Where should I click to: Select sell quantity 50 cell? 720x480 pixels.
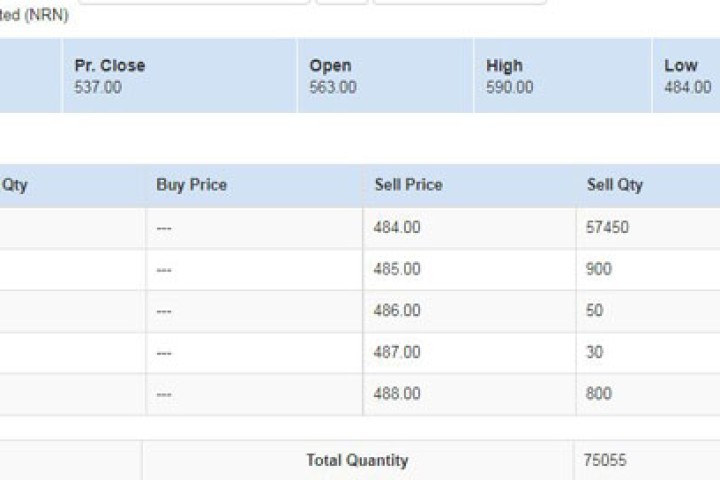594,311
